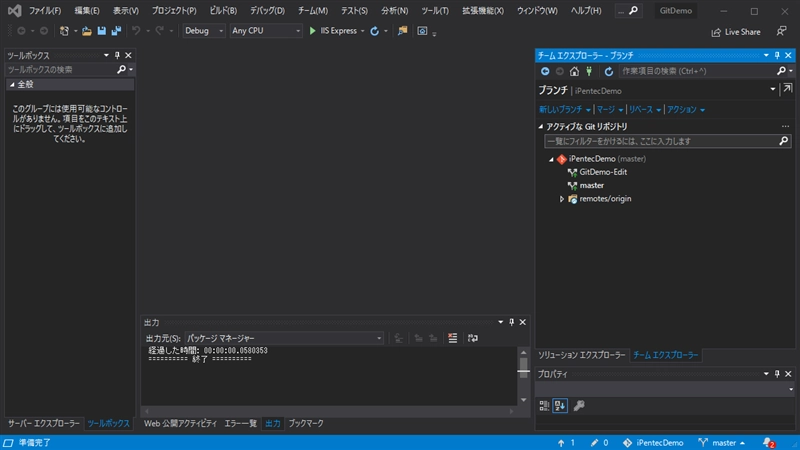Switch to the Error List tab

[x=240, y=423]
